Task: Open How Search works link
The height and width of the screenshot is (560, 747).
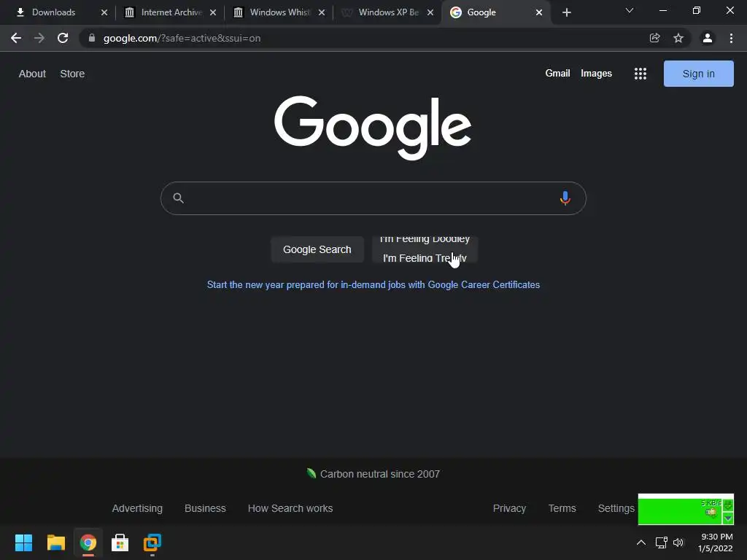Action: [x=290, y=508]
